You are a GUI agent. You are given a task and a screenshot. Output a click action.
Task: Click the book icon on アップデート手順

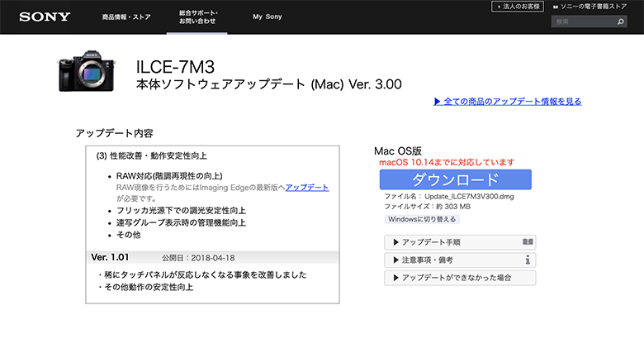[528, 242]
